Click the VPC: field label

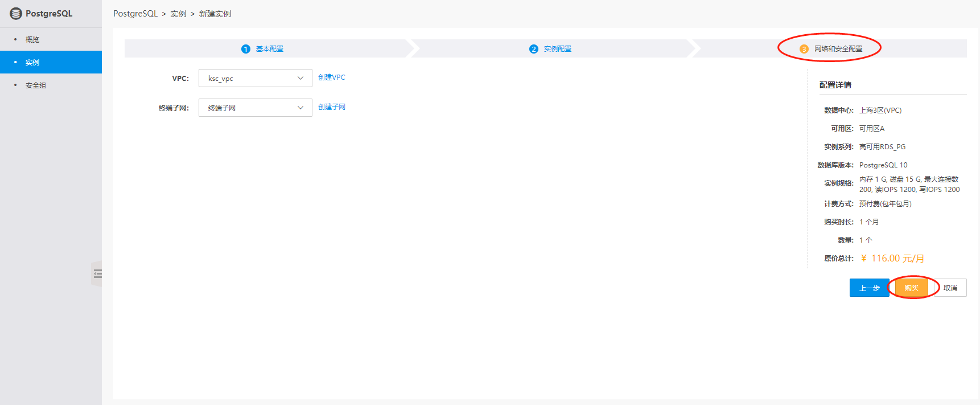(x=180, y=79)
